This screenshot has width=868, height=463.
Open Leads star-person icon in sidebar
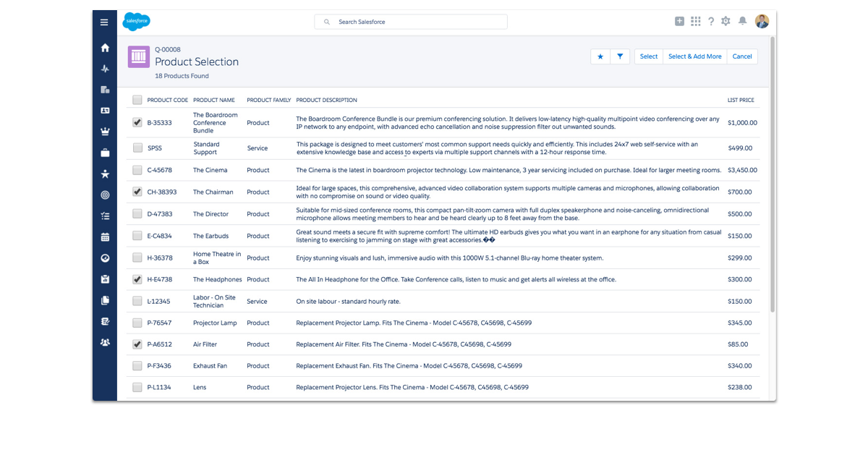pos(105,174)
